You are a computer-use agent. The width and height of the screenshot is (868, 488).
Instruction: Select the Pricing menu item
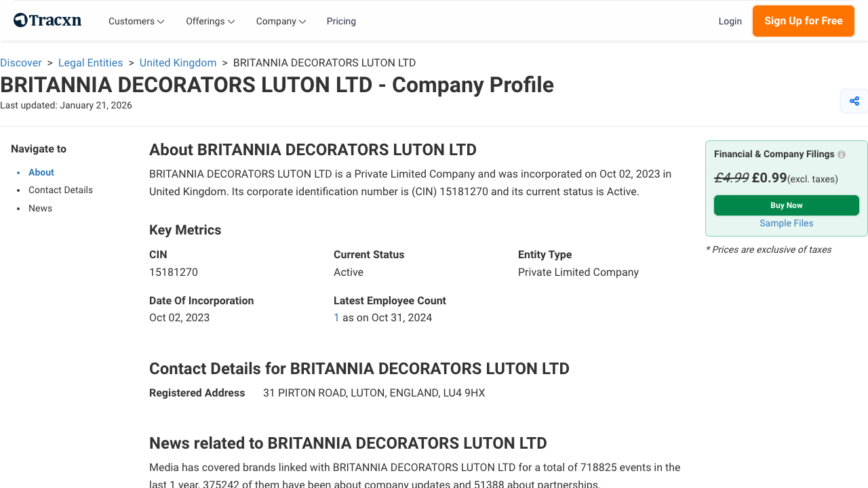click(x=341, y=21)
